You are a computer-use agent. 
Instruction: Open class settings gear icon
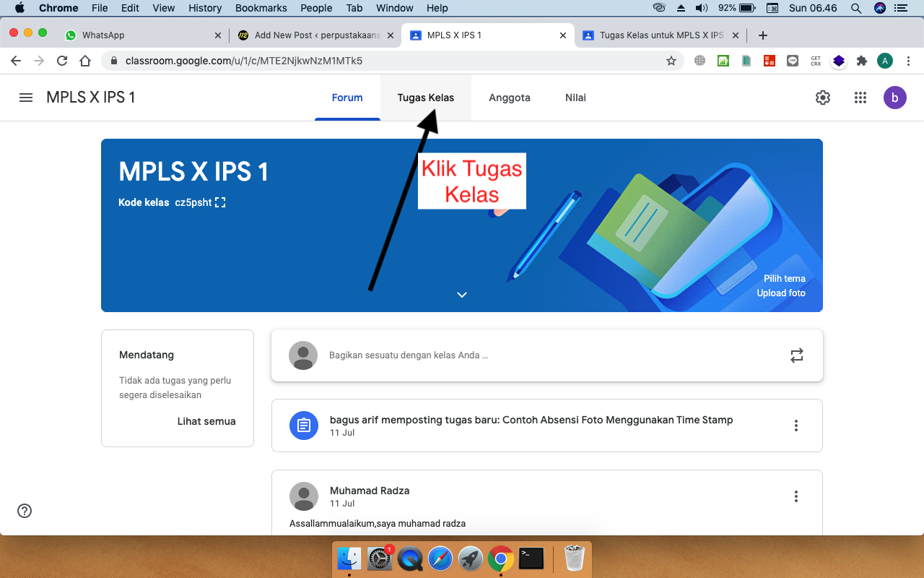tap(822, 98)
